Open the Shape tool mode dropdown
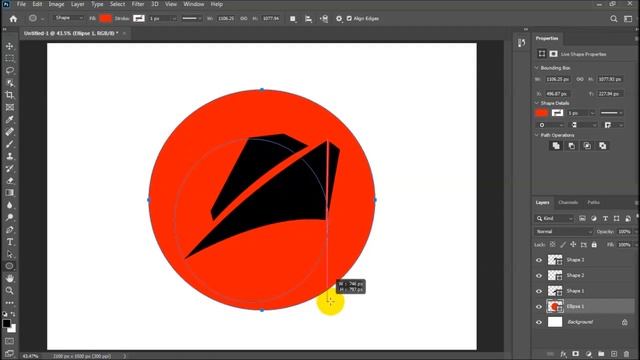The width and height of the screenshot is (640, 360). (x=69, y=18)
